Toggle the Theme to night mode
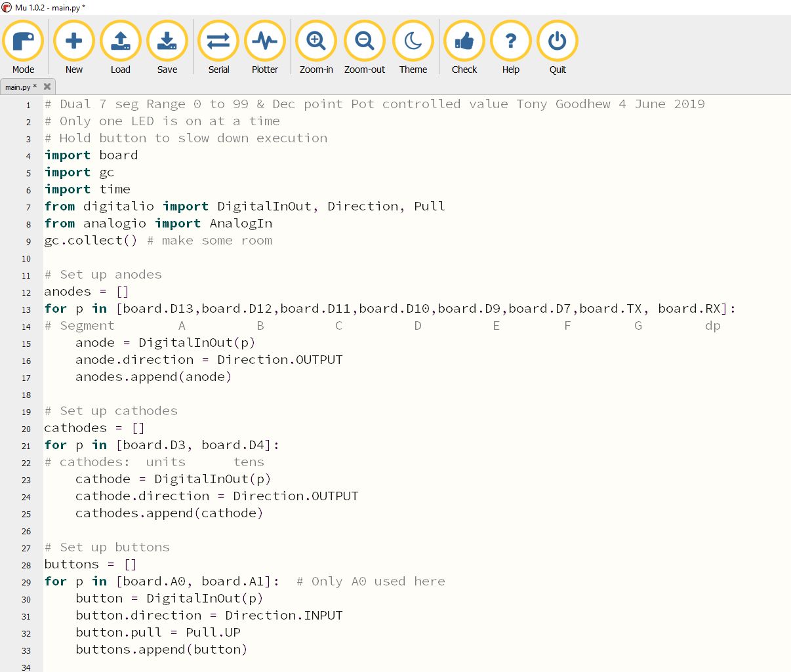Screen dimensions: 791x672 [x=413, y=41]
